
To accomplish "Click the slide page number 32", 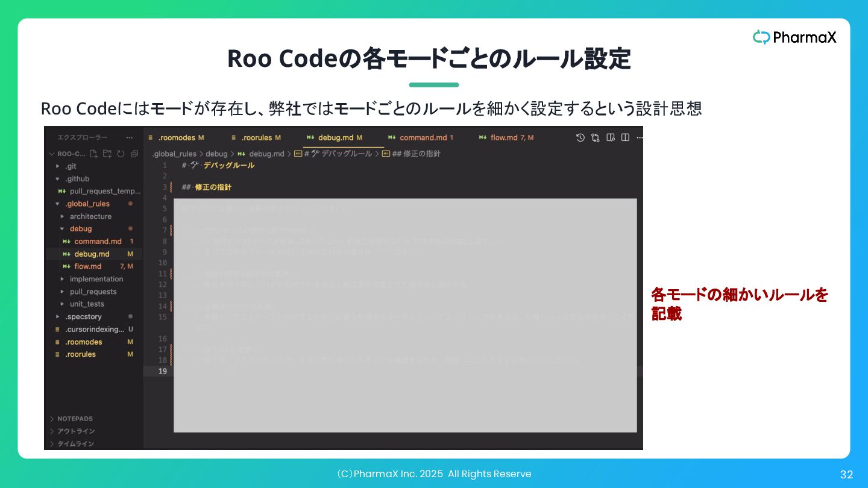I will tap(847, 475).
